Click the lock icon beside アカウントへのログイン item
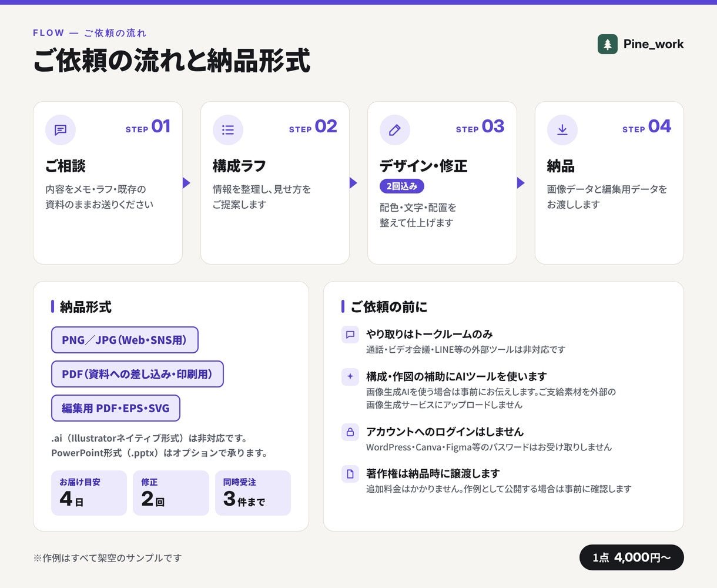717x588 pixels. coord(350,432)
